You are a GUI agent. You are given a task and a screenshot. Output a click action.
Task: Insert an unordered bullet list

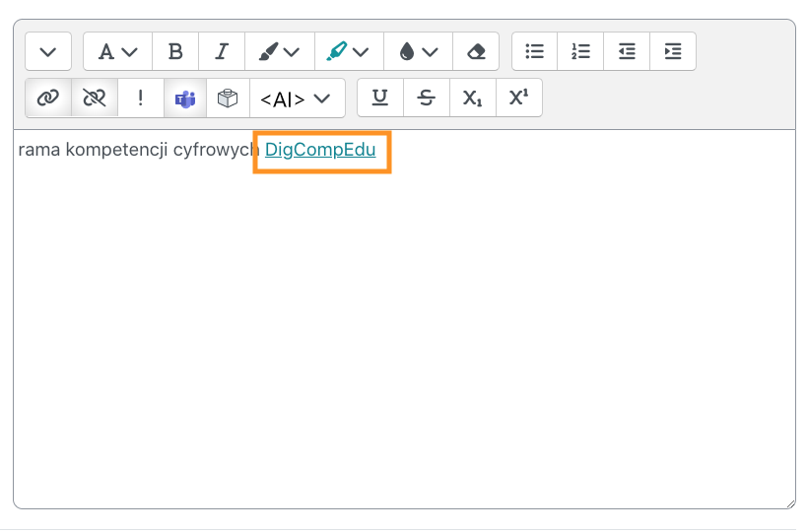coord(535,51)
